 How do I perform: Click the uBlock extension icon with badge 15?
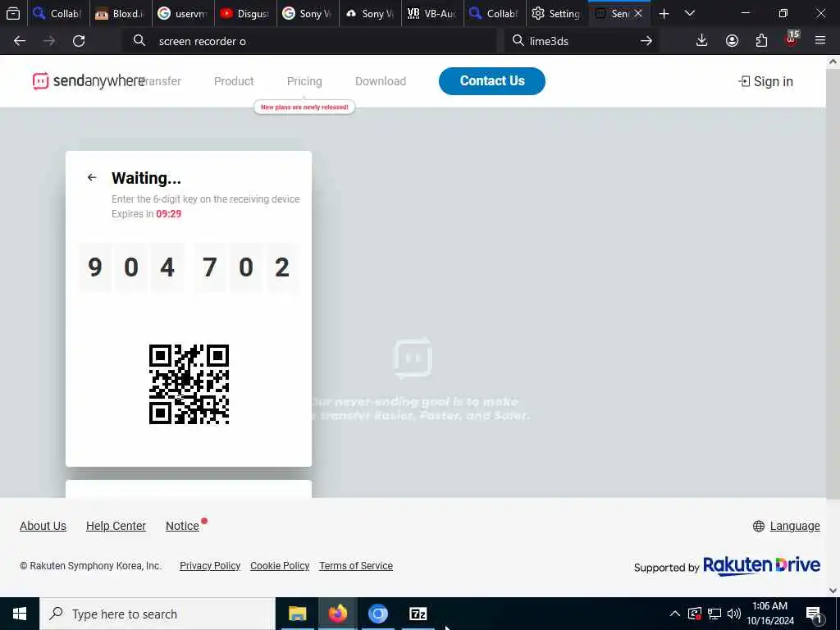tap(792, 39)
